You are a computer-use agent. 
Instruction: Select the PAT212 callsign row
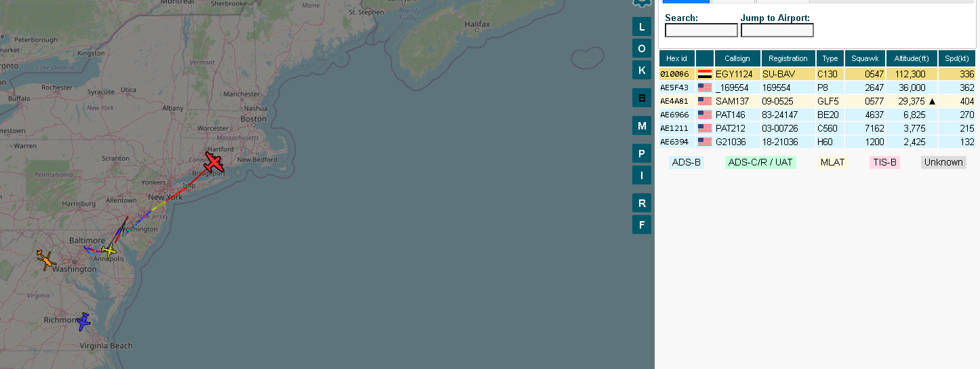pos(817,128)
